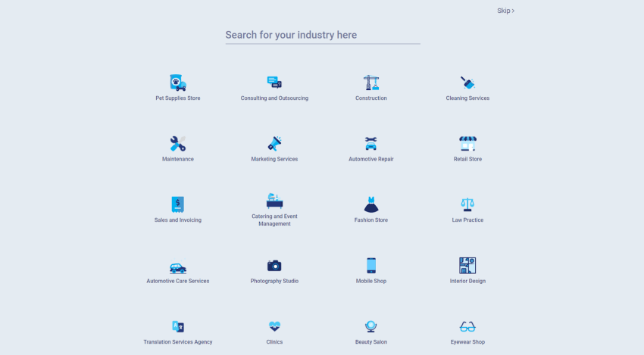
Task: Select the Pet Supplies Store paw icon
Action: tap(178, 83)
